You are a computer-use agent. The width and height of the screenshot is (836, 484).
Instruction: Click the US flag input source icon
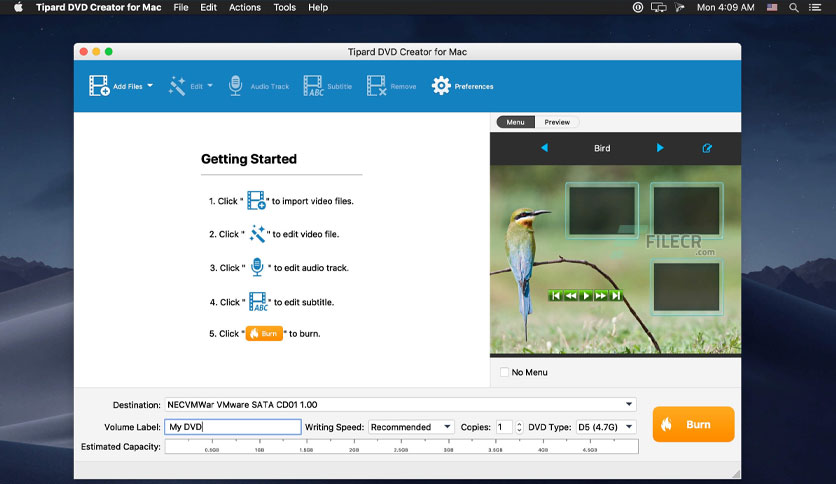pyautogui.click(x=772, y=7)
